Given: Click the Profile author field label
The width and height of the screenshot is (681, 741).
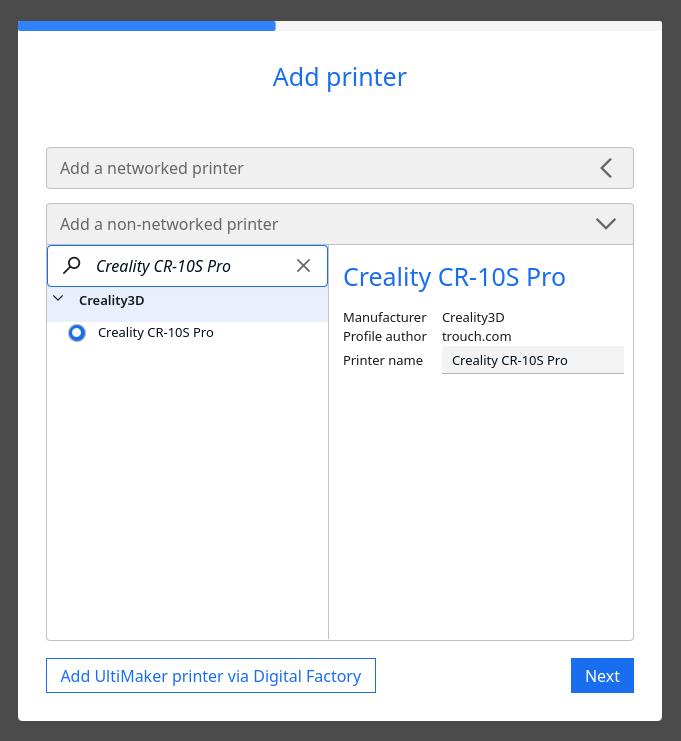Looking at the screenshot, I should (x=385, y=336).
